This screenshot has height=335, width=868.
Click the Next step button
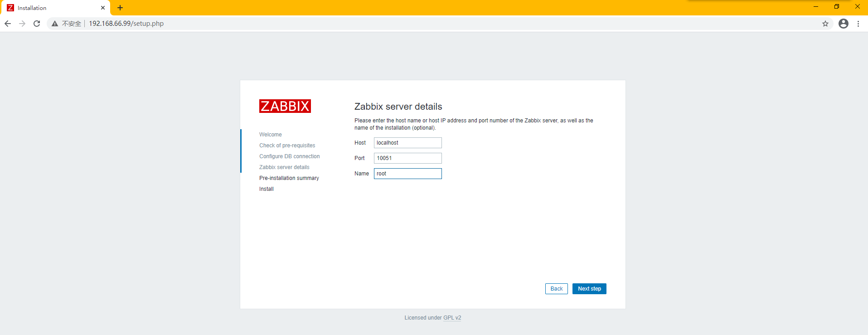click(x=589, y=289)
